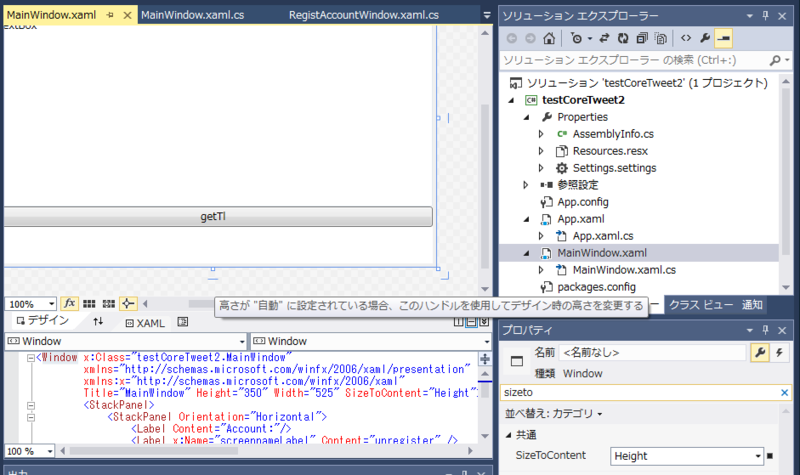This screenshot has height=475, width=800.
Task: Open the クラス ビュー tab
Action: 701,305
